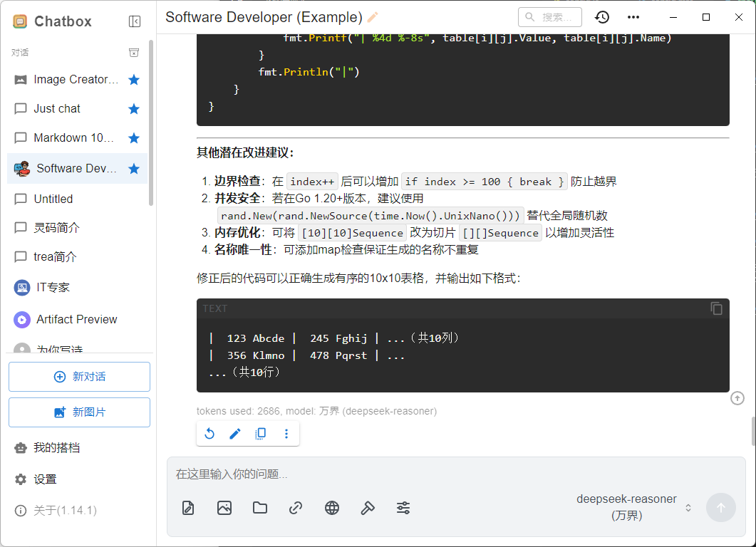Copy the TEXT code block contents
This screenshot has height=547, width=756.
[x=716, y=308]
